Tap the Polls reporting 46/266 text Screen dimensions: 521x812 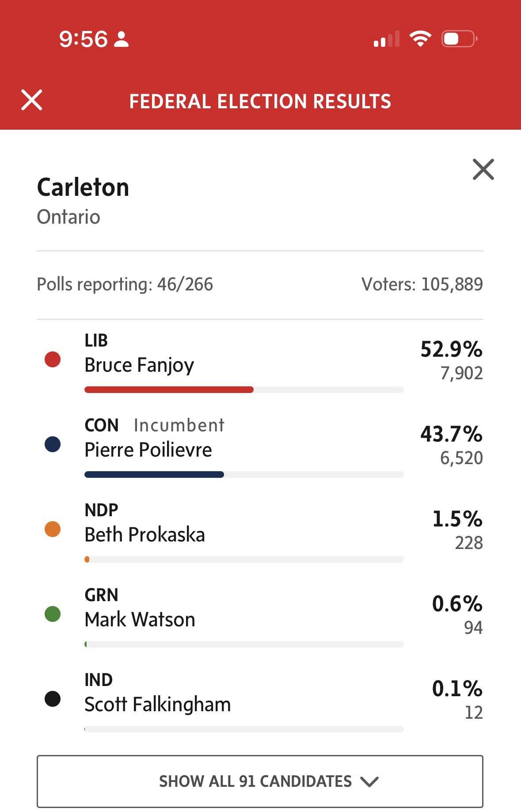[x=125, y=284]
